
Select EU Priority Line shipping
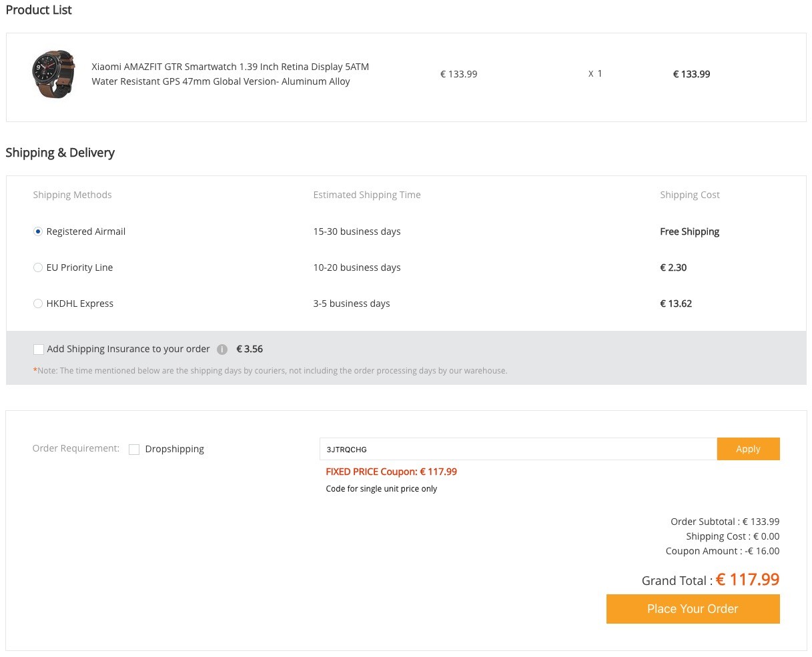tap(38, 267)
